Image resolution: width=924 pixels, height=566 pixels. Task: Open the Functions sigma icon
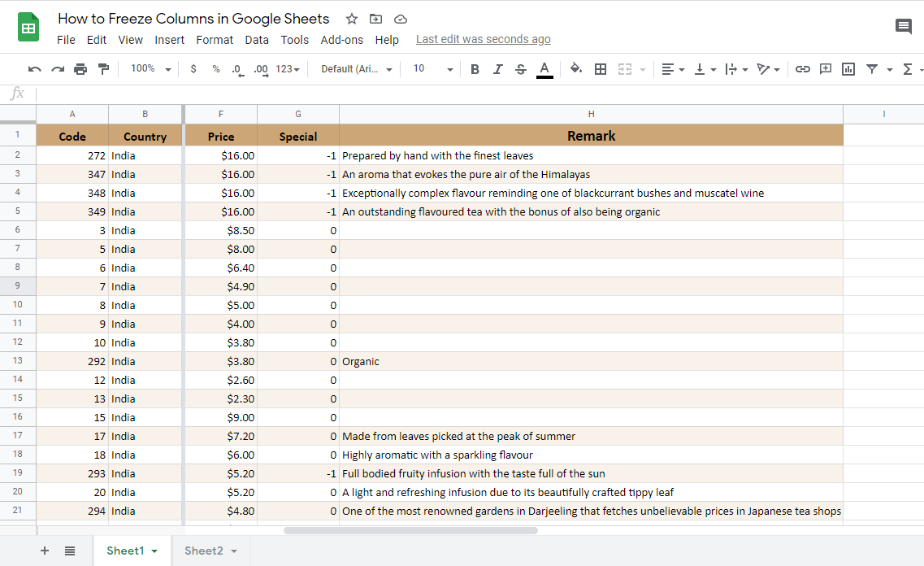click(908, 69)
